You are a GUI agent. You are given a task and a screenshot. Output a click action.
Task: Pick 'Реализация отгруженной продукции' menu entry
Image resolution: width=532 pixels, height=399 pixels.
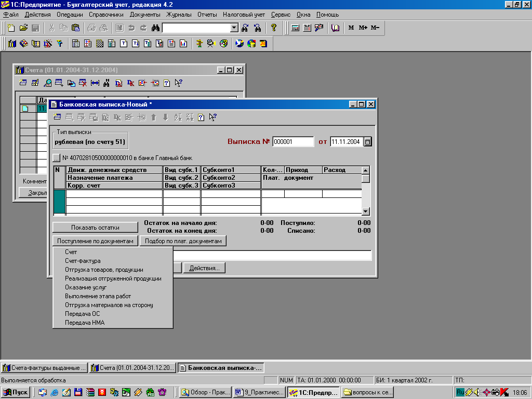113,278
